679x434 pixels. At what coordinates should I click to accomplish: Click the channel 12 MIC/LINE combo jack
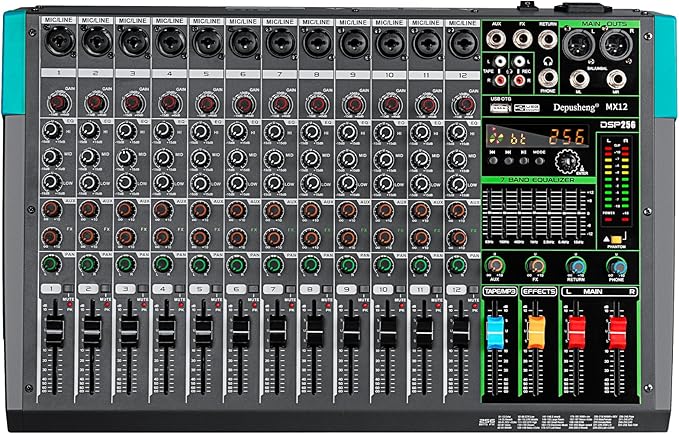coord(462,43)
